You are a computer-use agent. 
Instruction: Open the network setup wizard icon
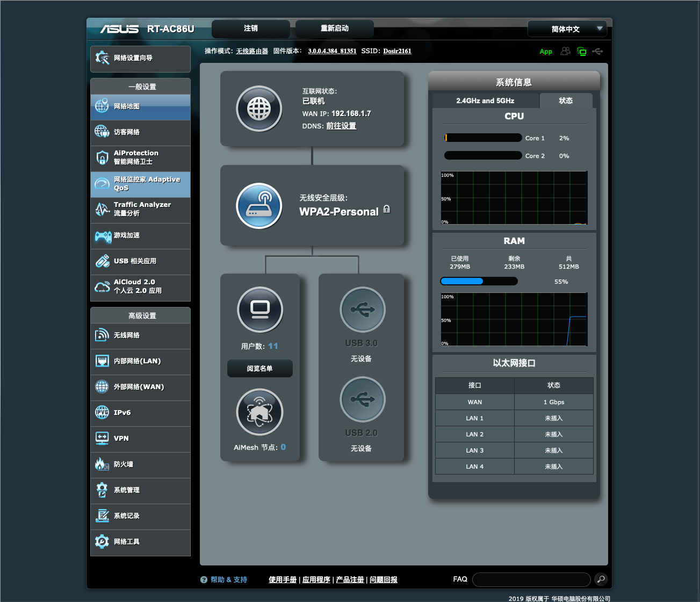pos(102,58)
